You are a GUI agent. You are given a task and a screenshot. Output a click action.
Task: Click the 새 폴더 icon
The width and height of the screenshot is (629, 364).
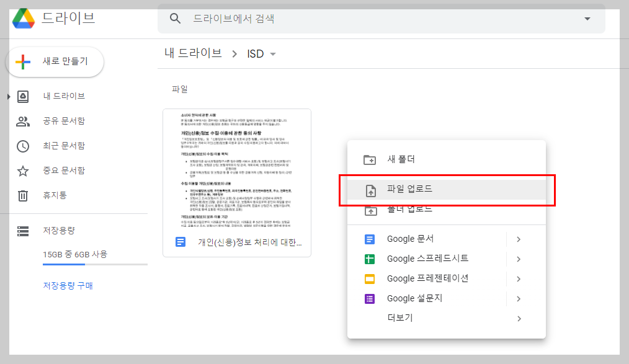[x=369, y=159]
